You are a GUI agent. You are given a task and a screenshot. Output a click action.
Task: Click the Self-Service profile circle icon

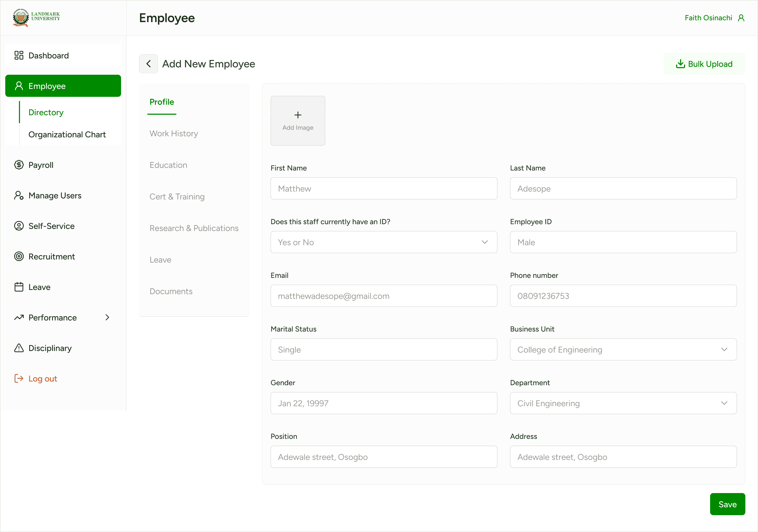pos(19,226)
